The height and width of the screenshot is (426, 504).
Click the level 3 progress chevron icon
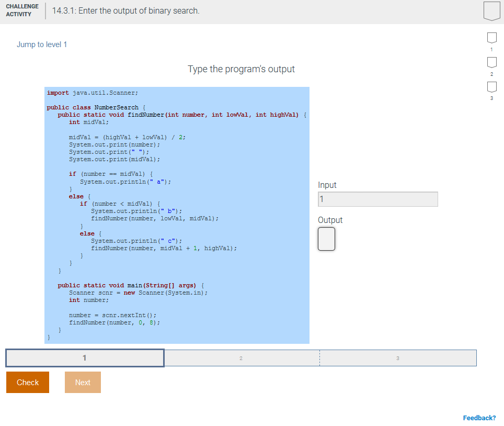[x=491, y=87]
